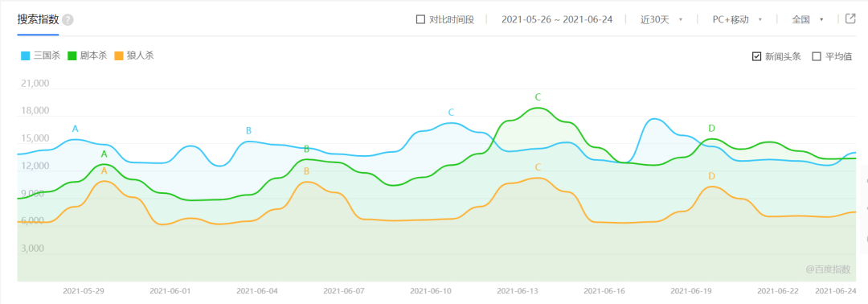The image size is (868, 304).
Task: Click orange news marker B on 狼人杀 line
Action: tap(306, 171)
